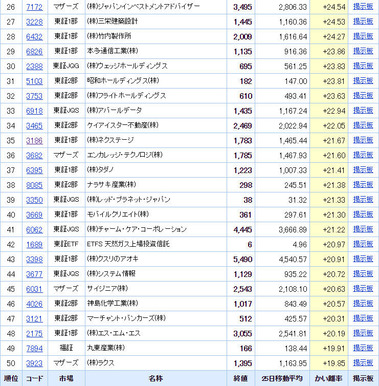Select ETFS 天然ガス上場投資信託 name cell
The height and width of the screenshot is (386, 379).
click(x=128, y=244)
